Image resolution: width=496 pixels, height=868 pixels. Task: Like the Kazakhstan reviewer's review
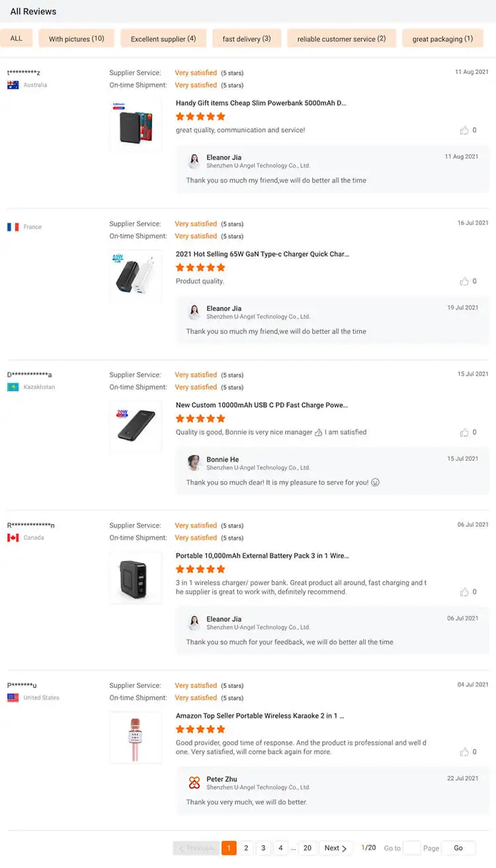(464, 432)
